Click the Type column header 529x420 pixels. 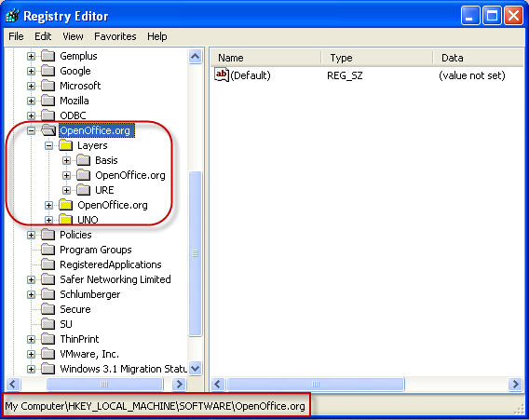[376, 58]
